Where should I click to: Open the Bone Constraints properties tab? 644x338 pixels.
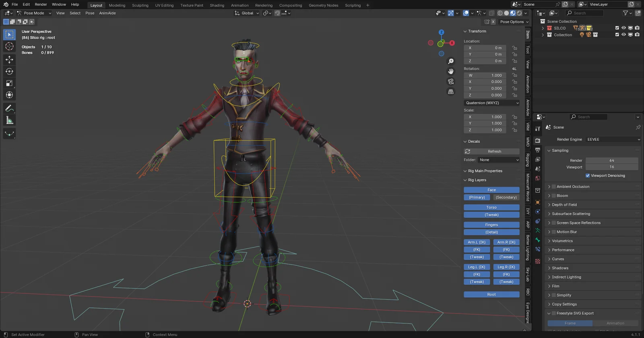[538, 249]
